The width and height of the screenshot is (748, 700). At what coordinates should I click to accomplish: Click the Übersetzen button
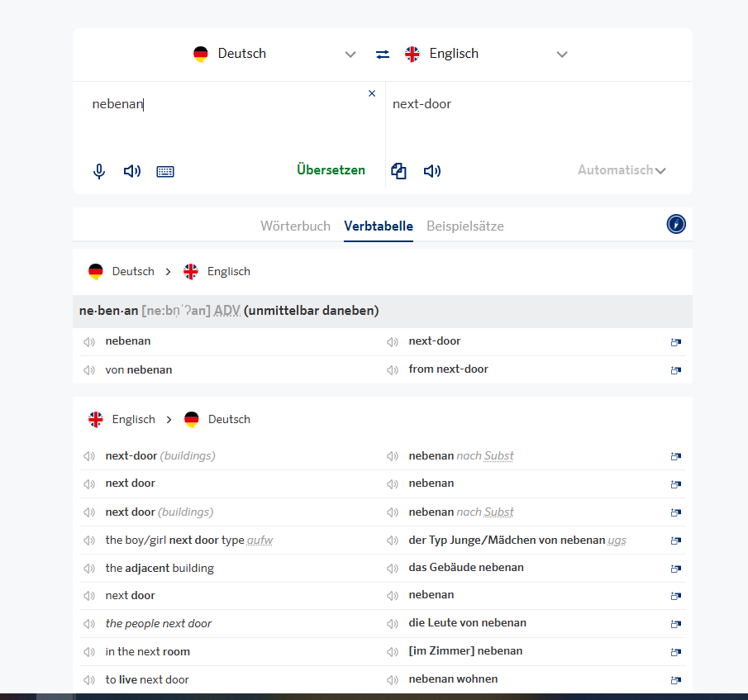tap(331, 169)
